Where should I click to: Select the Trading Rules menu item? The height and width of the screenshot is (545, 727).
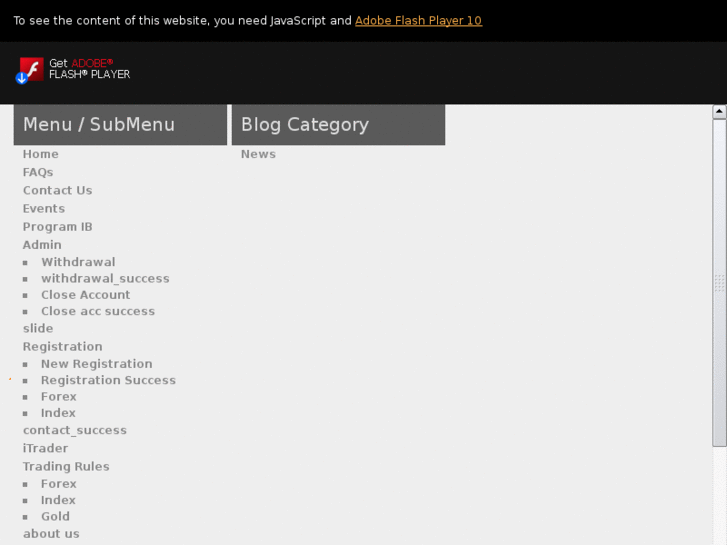66,466
